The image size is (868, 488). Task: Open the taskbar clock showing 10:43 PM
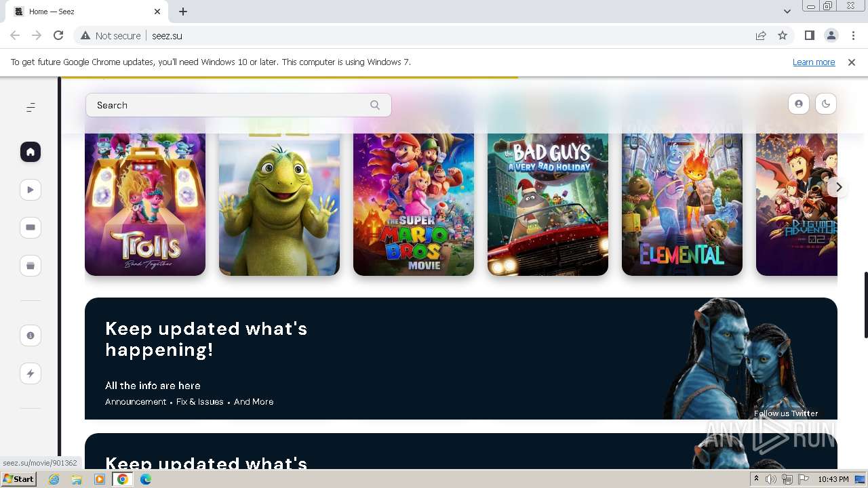click(x=833, y=479)
